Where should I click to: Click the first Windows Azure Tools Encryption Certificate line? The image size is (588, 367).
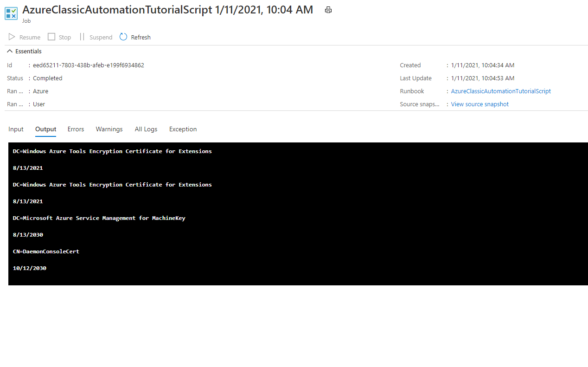click(x=112, y=151)
